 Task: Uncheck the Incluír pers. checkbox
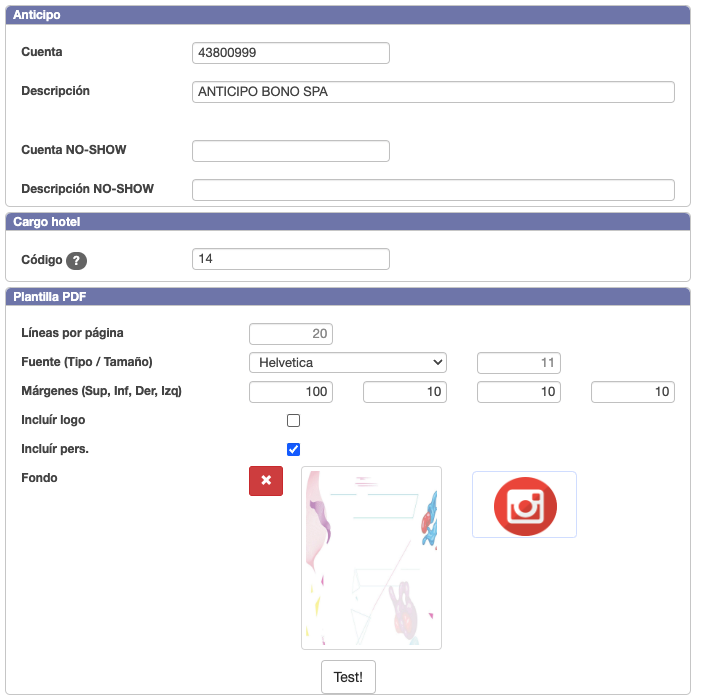pos(293,449)
